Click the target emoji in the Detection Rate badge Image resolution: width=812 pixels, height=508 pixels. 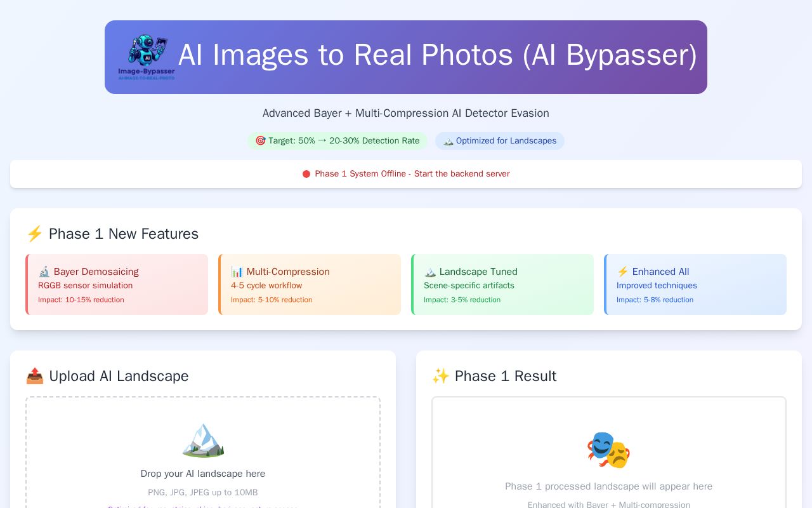coord(260,141)
